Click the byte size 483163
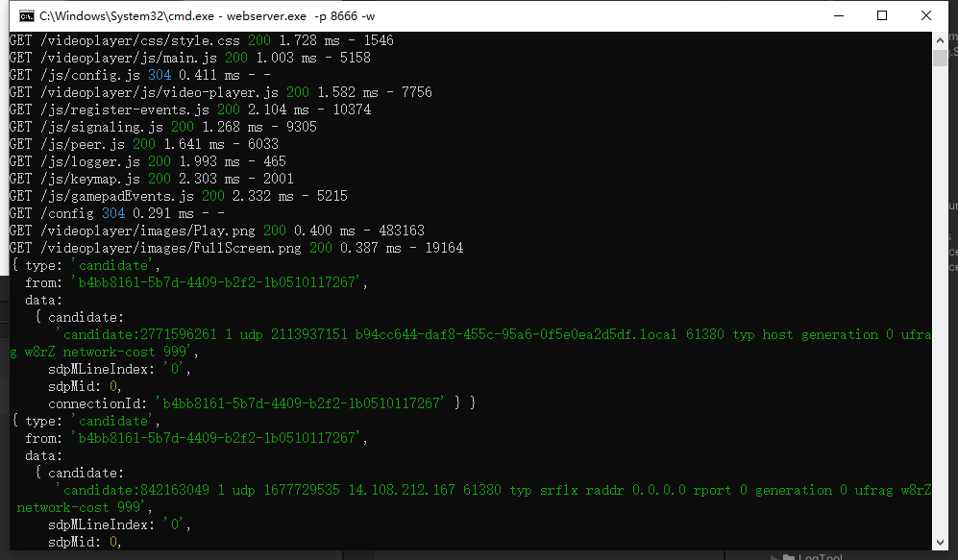 tap(402, 231)
